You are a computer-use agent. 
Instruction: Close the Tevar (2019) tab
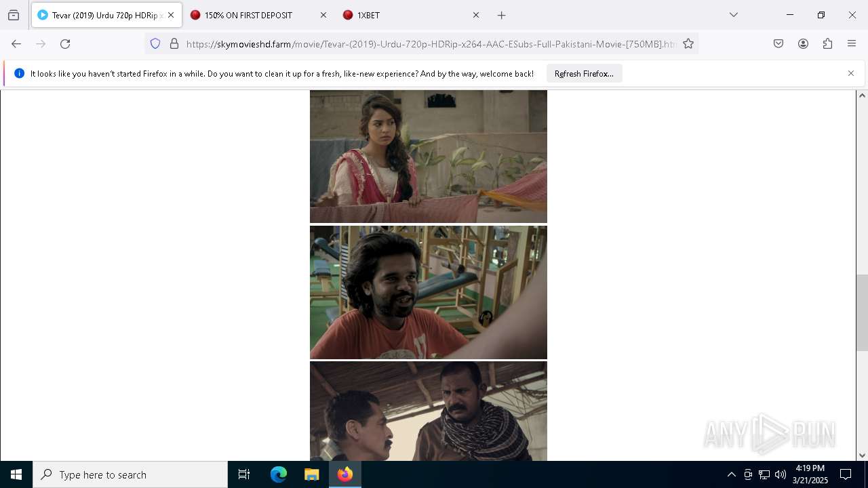[x=171, y=15]
